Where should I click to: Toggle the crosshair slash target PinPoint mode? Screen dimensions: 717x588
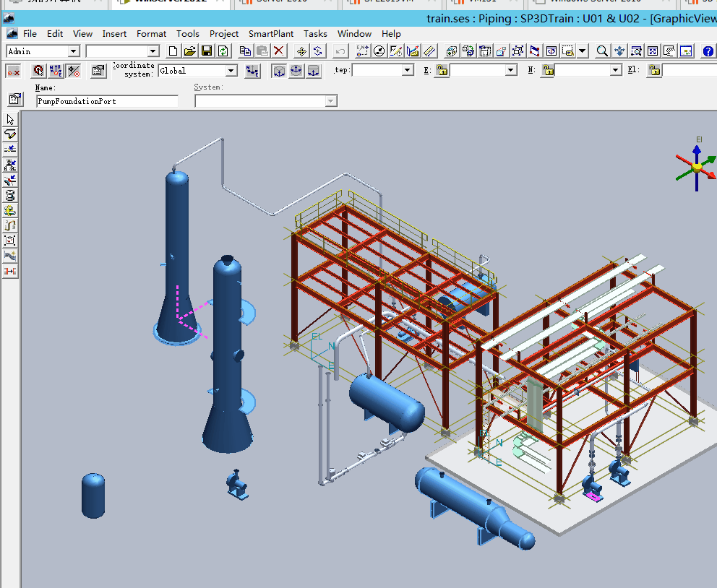[x=74, y=71]
